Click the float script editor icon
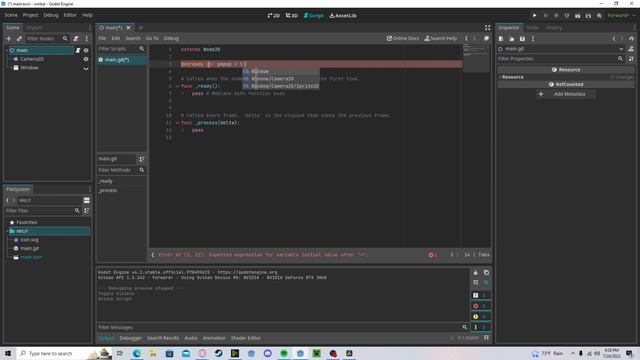The height and width of the screenshot is (360, 640). [x=486, y=38]
